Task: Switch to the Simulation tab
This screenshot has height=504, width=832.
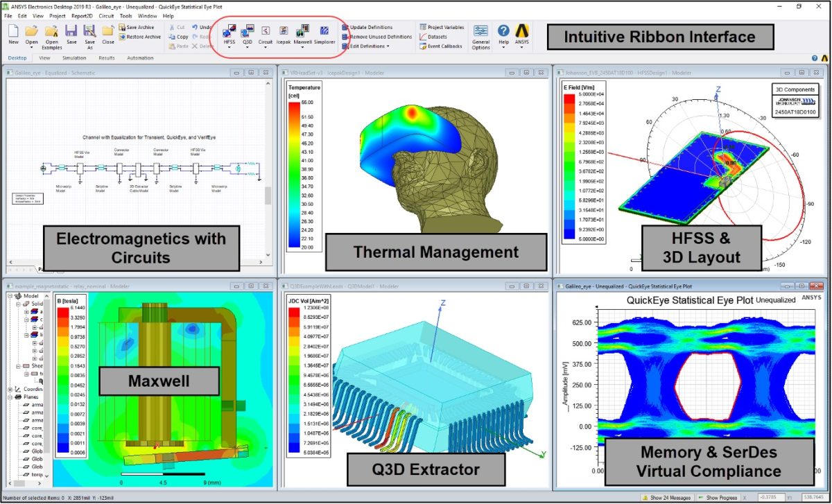Action: [74, 58]
